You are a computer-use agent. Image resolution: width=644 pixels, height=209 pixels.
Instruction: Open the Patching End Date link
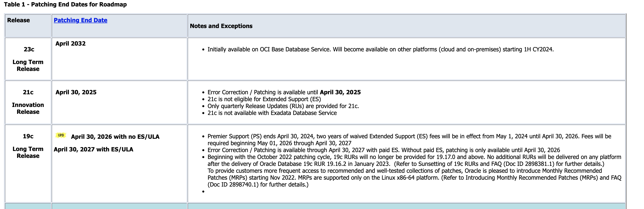point(81,20)
